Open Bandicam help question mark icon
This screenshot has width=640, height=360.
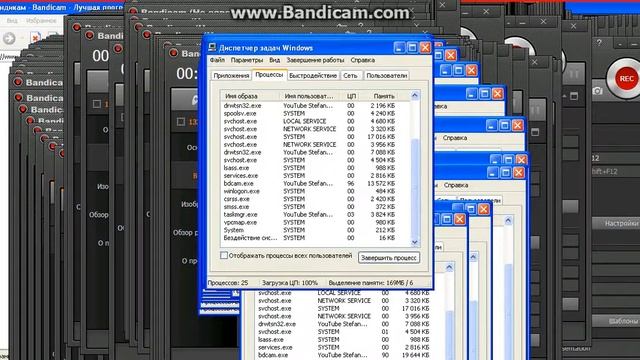point(599,42)
